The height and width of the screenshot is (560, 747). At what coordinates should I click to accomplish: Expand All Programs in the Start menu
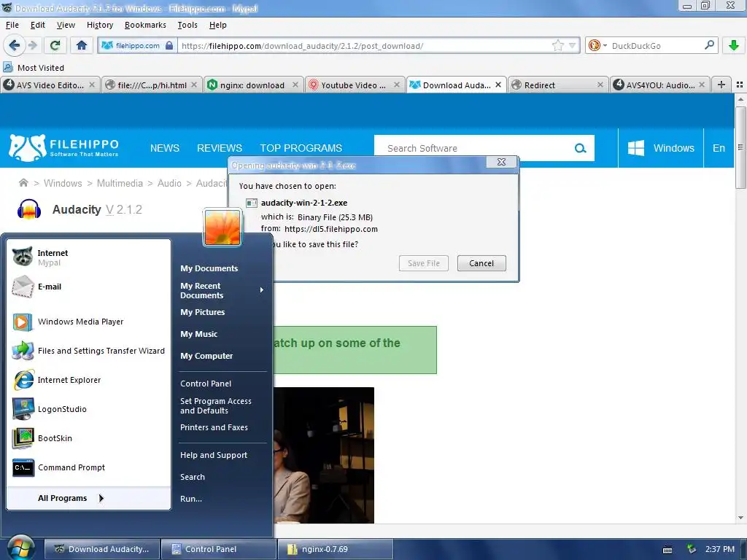(88, 498)
